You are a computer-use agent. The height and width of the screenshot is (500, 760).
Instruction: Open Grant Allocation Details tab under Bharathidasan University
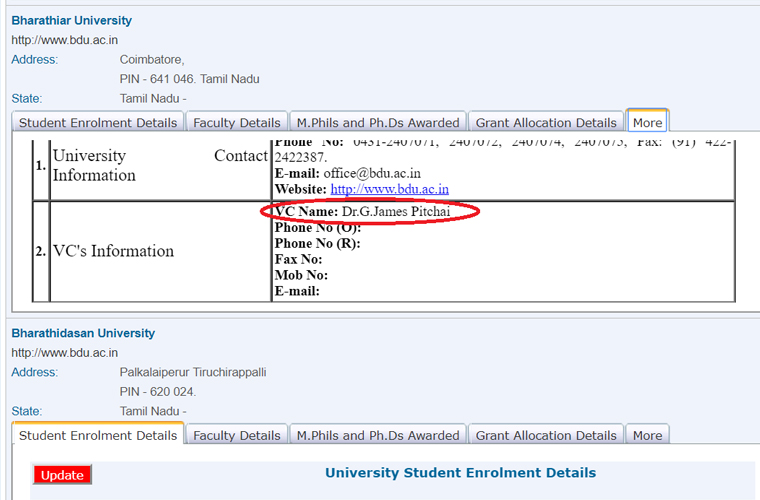click(x=546, y=436)
